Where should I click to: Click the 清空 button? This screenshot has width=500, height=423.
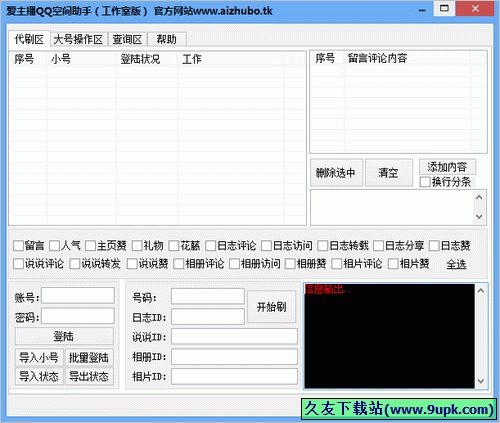(x=389, y=173)
